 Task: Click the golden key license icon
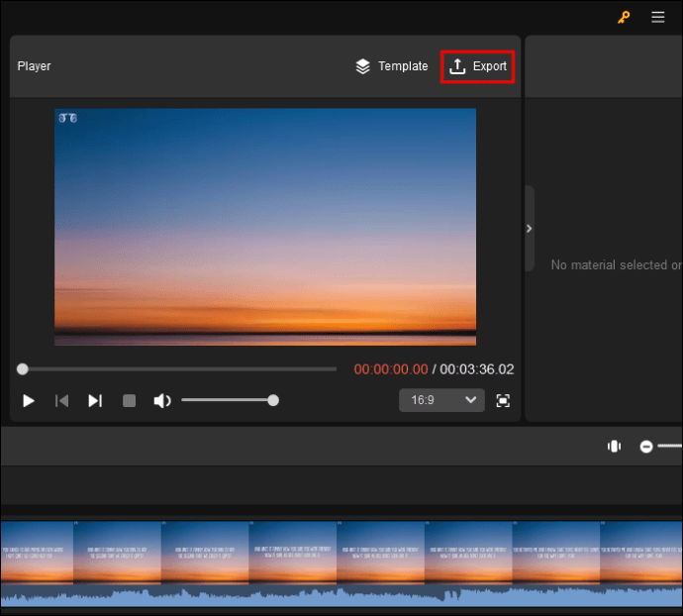coord(624,17)
